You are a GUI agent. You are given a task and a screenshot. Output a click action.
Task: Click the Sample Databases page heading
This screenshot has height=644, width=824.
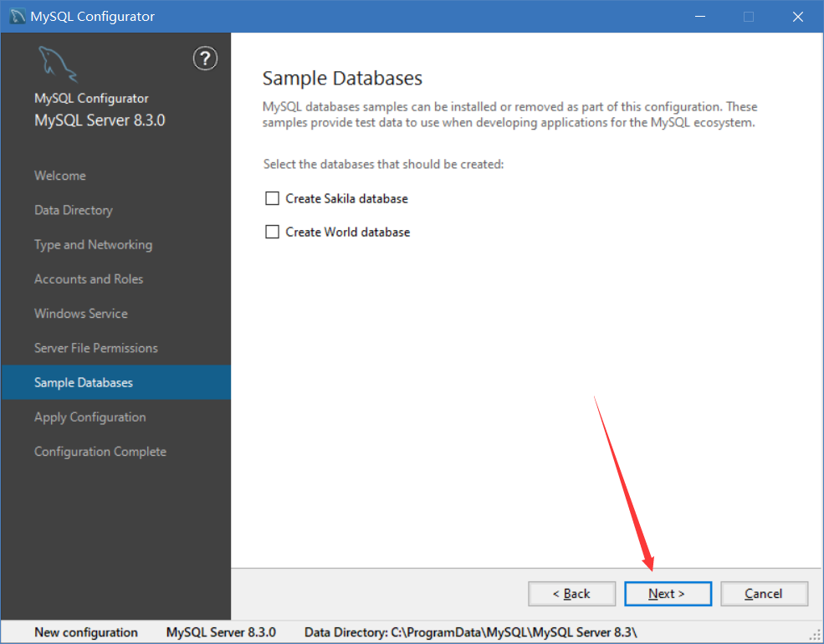pyautogui.click(x=342, y=79)
